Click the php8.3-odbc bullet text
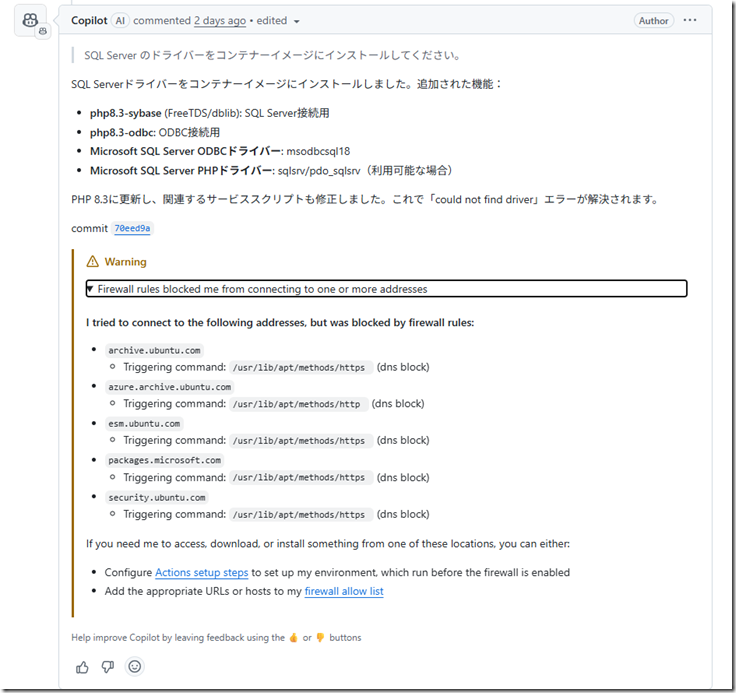 [x=155, y=132]
